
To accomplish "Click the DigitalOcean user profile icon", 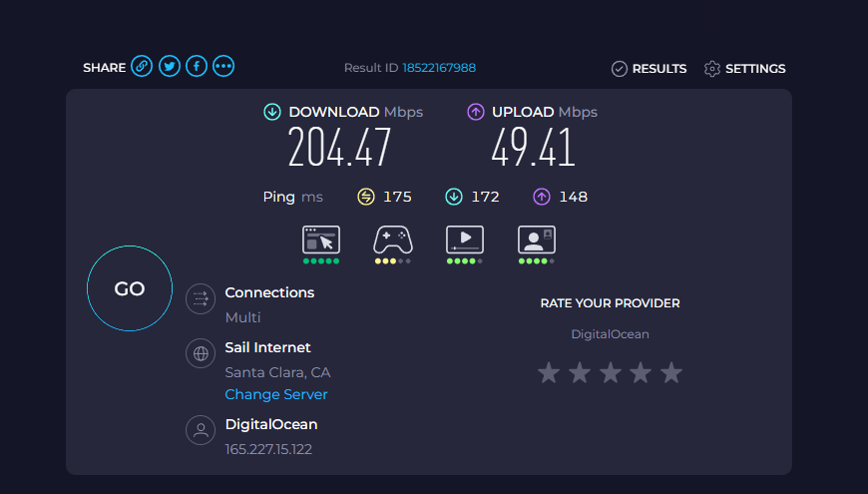I will (x=201, y=430).
